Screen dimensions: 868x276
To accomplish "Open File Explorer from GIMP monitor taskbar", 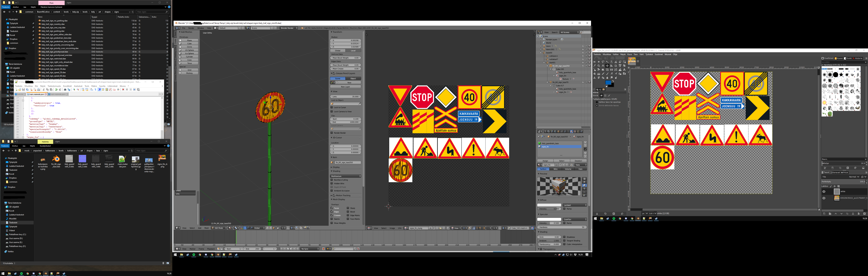I will click(602, 219).
